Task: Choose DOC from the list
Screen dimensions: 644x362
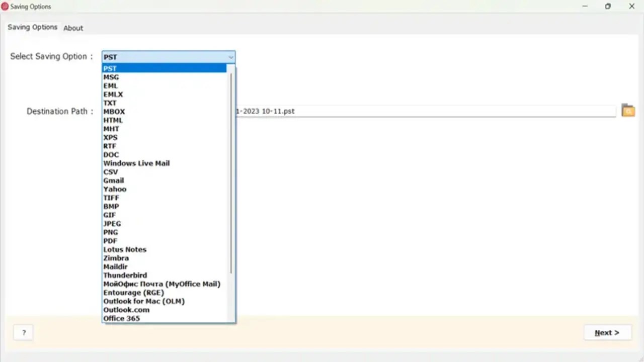Action: [165, 154]
